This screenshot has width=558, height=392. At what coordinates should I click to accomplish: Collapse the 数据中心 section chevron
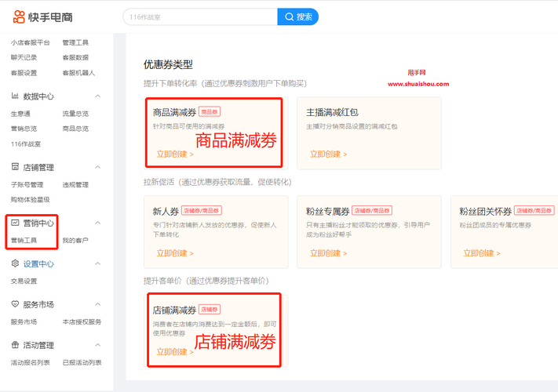(x=98, y=96)
